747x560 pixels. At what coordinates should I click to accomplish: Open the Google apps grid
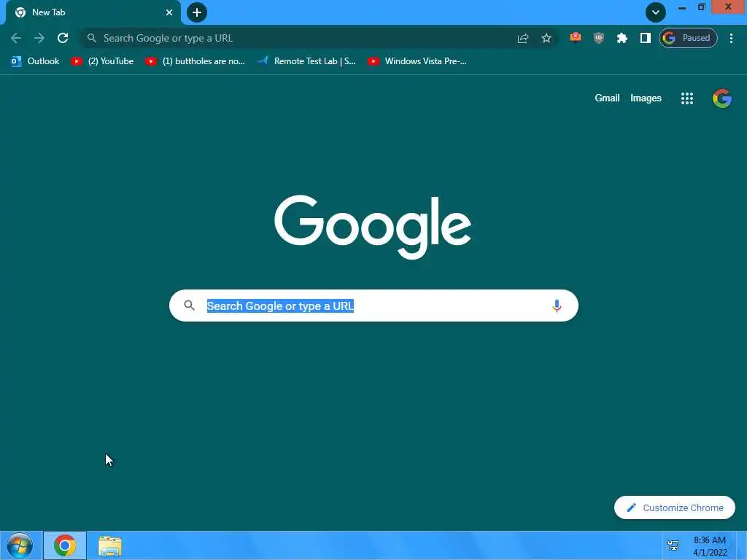(x=687, y=98)
